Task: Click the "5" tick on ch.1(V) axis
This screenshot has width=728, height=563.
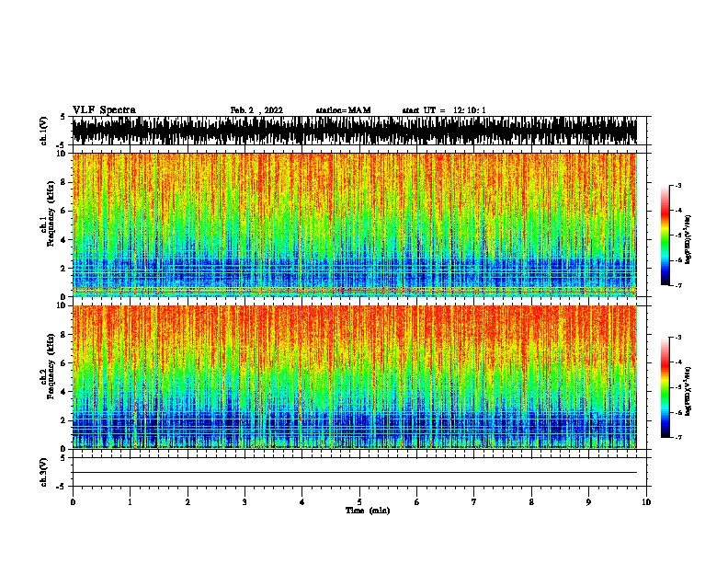Action: pos(63,117)
